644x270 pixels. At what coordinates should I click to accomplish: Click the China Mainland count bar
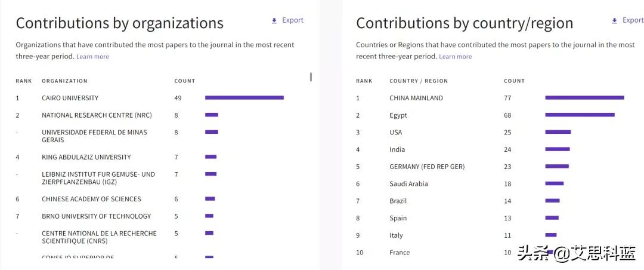pos(584,98)
